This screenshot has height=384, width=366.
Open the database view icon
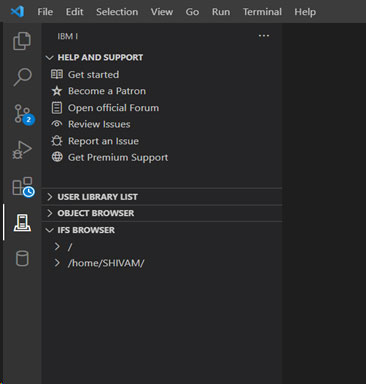[22, 259]
